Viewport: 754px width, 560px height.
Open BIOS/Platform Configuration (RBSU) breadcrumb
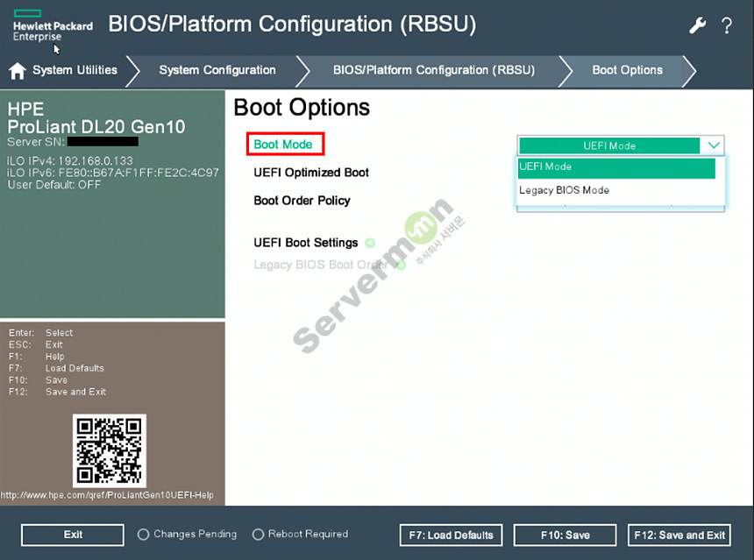tap(434, 70)
